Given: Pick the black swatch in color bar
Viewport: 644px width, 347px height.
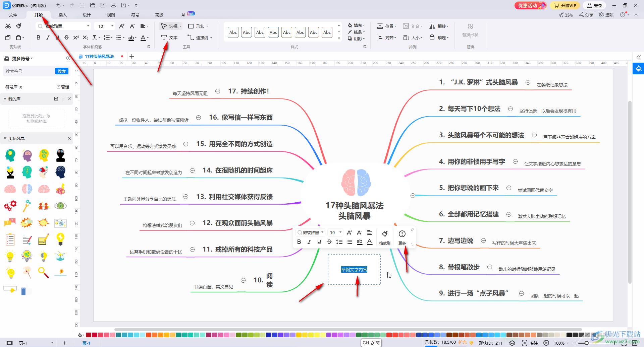Looking at the screenshot, I should point(569,335).
